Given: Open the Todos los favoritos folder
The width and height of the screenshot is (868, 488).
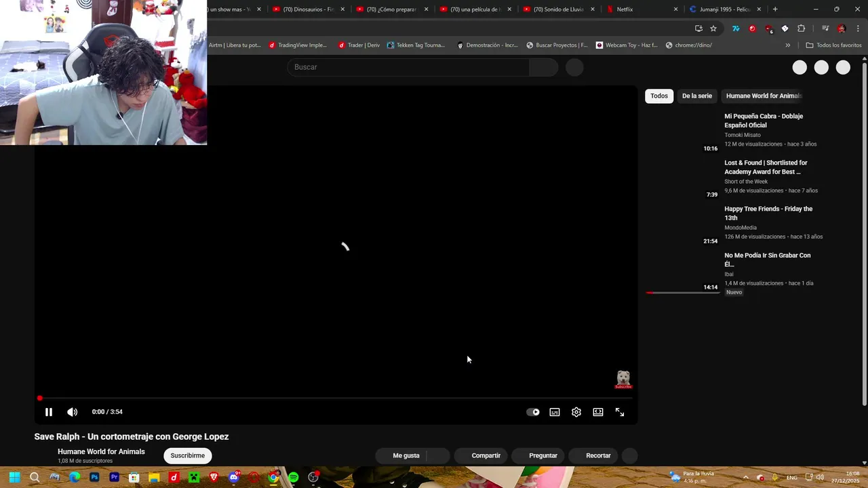Looking at the screenshot, I should pos(833,45).
